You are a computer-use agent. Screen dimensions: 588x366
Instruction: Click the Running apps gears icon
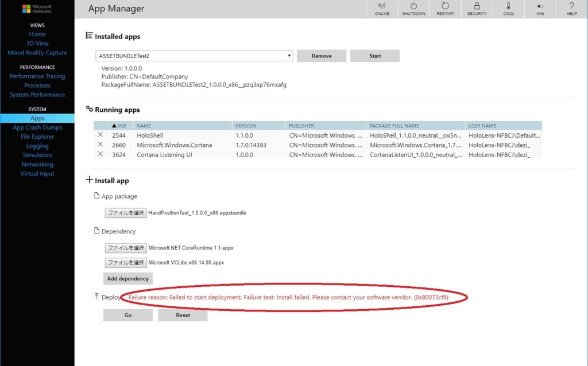(x=89, y=109)
